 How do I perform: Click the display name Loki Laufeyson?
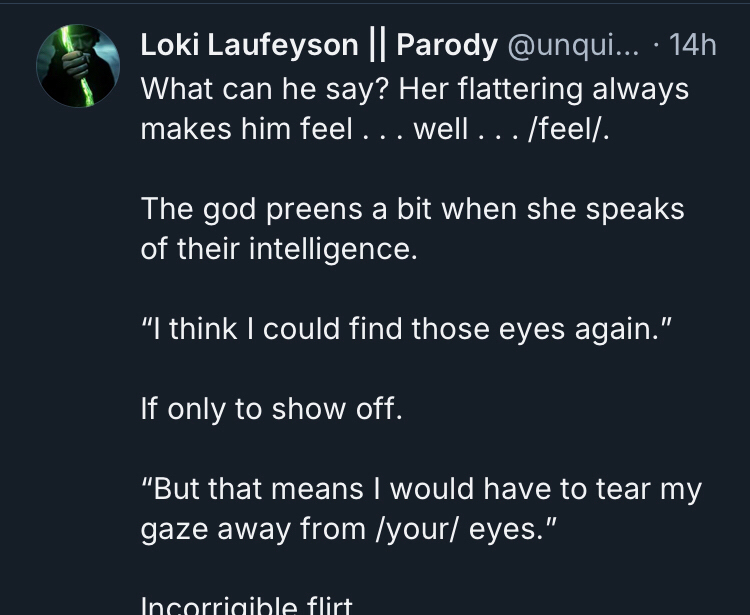(249, 45)
